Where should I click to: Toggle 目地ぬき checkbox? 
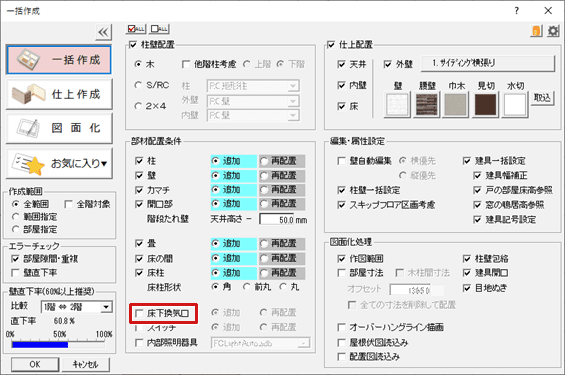coord(467,288)
